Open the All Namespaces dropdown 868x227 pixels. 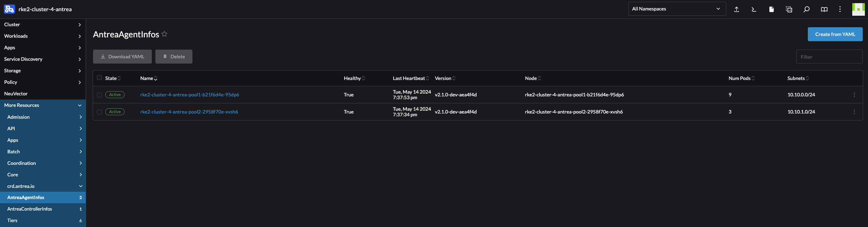click(677, 9)
